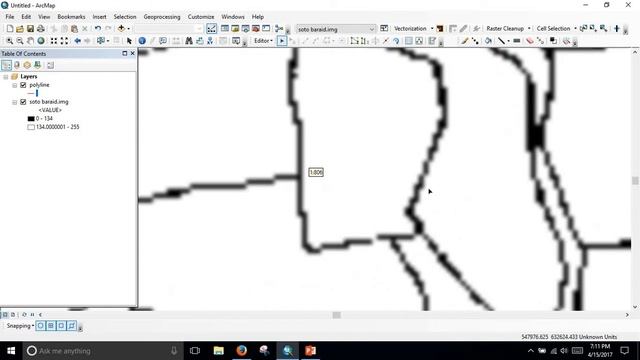Open the Customize menu

[x=201, y=17]
